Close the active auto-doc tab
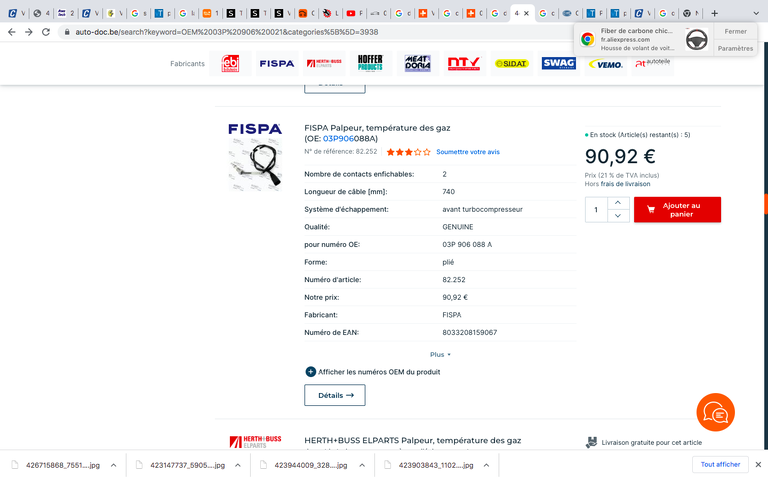Screen dimensions: 768x480 (x=527, y=13)
